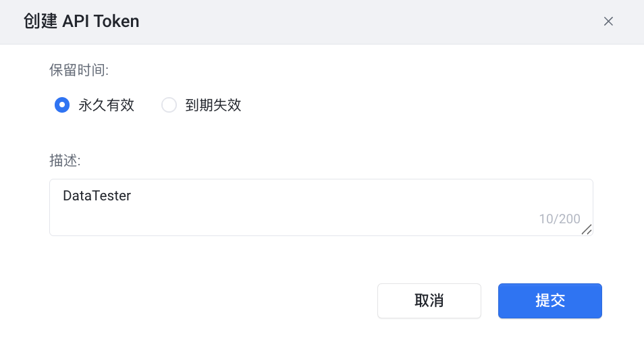This screenshot has height=340, width=644.
Task: Click the DataTester text in description
Action: coord(97,196)
